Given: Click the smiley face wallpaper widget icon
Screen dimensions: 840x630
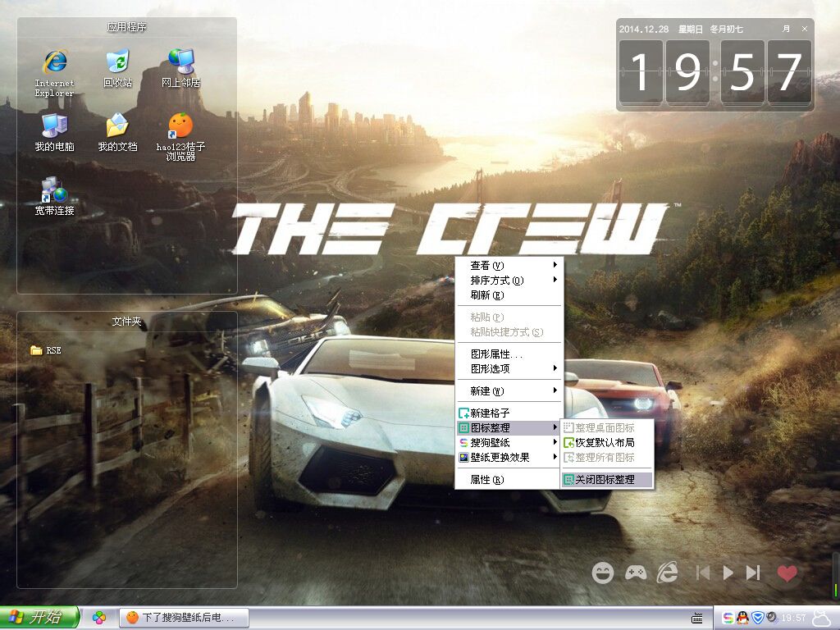Looking at the screenshot, I should click(x=603, y=573).
